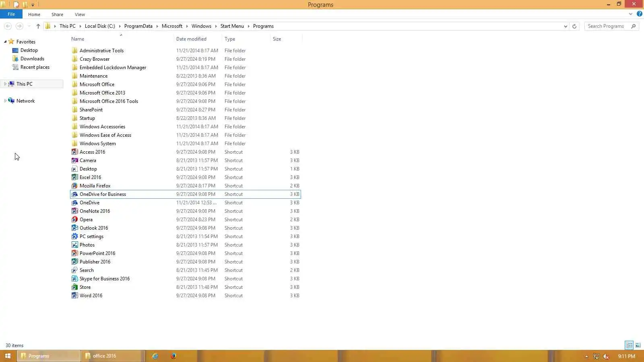Select the Outlook 2016 shortcut icon
The width and height of the screenshot is (644, 362).
coord(74,228)
